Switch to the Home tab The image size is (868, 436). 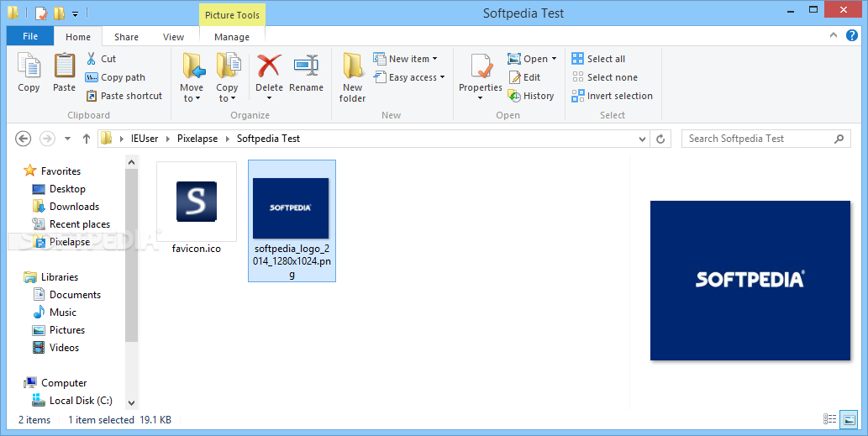point(78,37)
